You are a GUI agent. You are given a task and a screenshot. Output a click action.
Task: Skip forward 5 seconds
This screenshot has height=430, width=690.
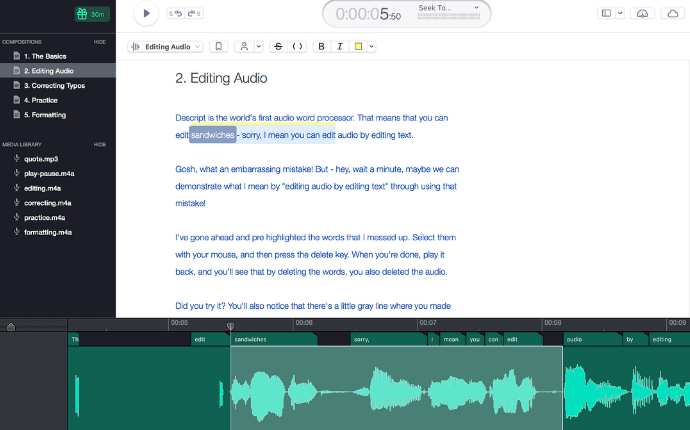click(x=194, y=14)
